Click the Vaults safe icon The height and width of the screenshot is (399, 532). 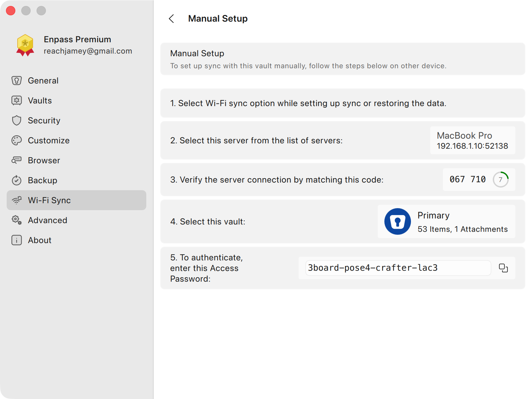pos(17,100)
